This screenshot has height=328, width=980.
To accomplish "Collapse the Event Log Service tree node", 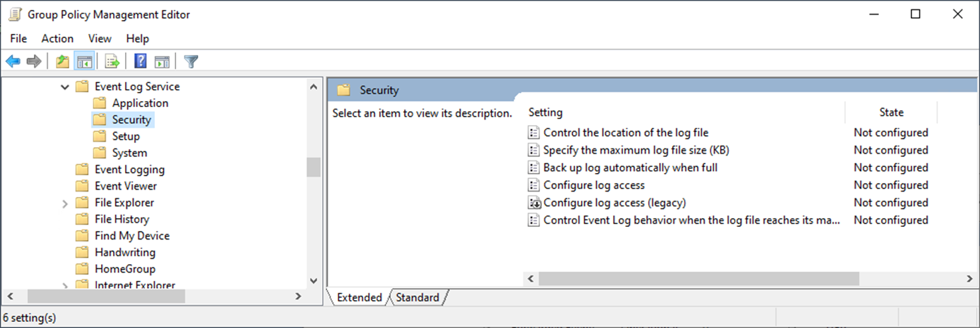I will [65, 86].
